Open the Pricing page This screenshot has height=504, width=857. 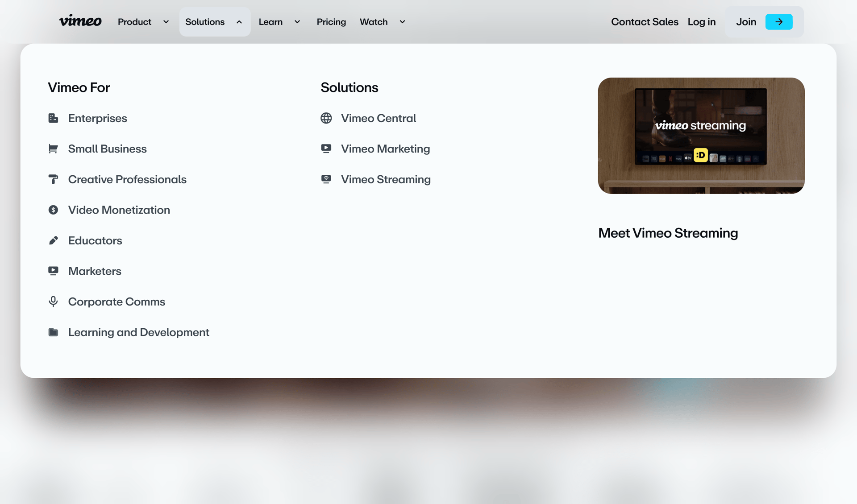331,21
